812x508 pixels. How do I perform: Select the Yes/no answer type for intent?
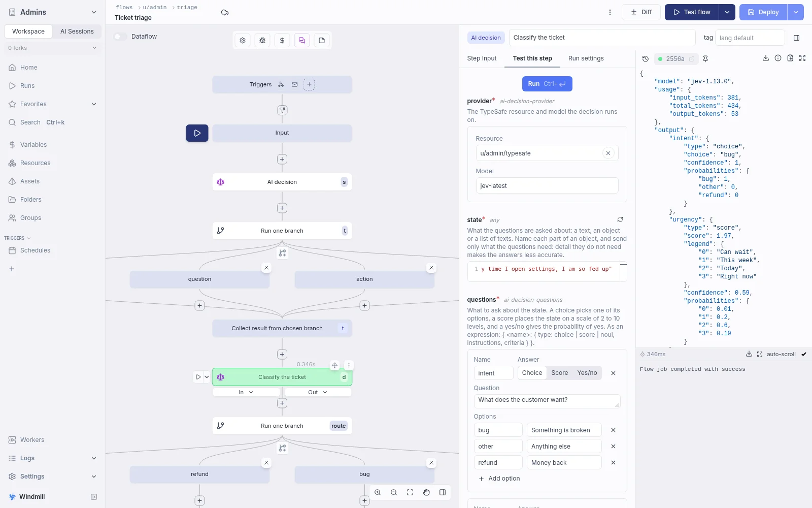pyautogui.click(x=587, y=373)
